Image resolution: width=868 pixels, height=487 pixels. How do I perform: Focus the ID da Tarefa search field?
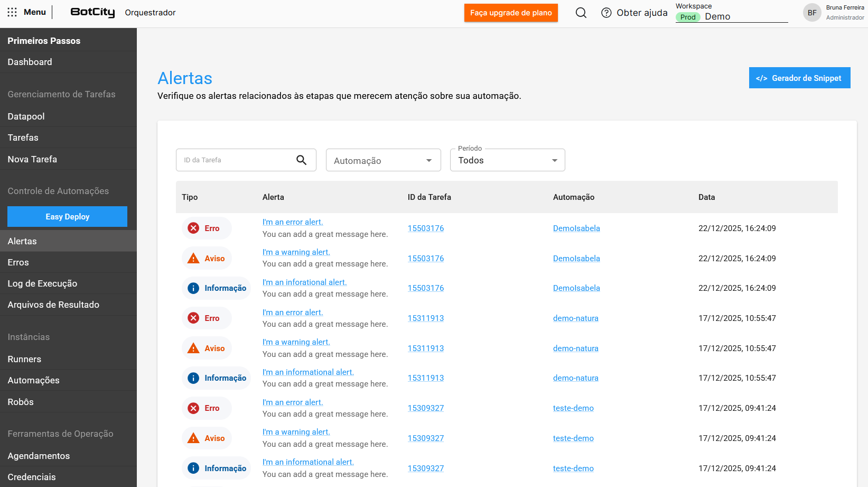[235, 160]
